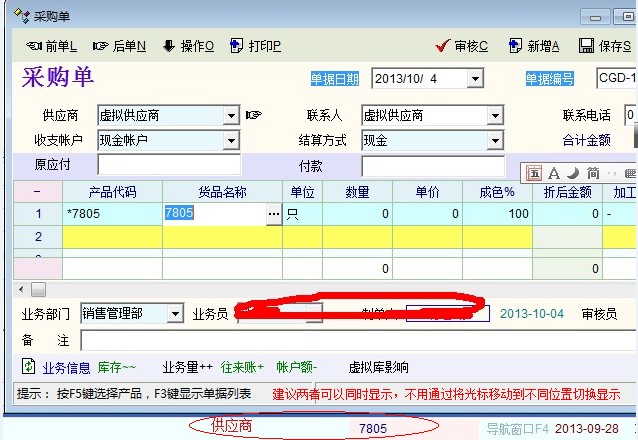Open the 单据日期 date dropdown

click(474, 79)
